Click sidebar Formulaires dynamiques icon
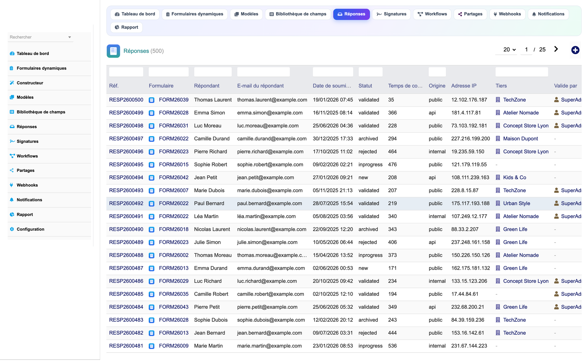Image resolution: width=588 pixels, height=364 pixels. 11,68
